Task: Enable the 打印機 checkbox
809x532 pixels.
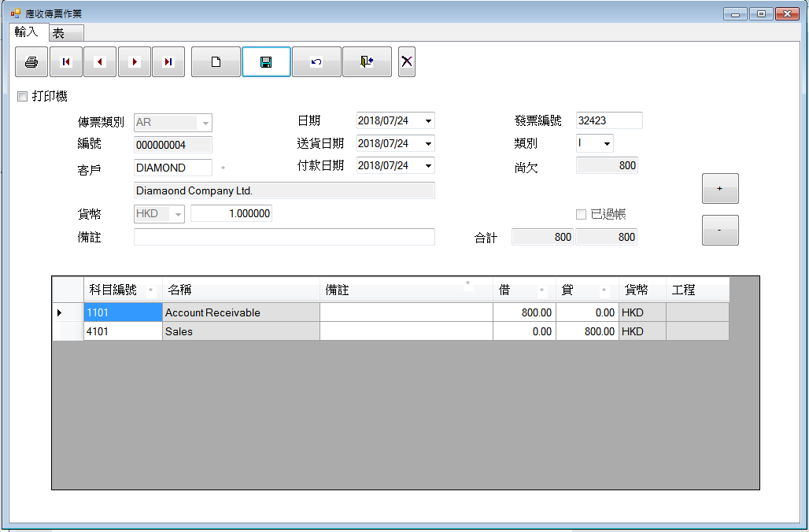Action: click(x=23, y=97)
